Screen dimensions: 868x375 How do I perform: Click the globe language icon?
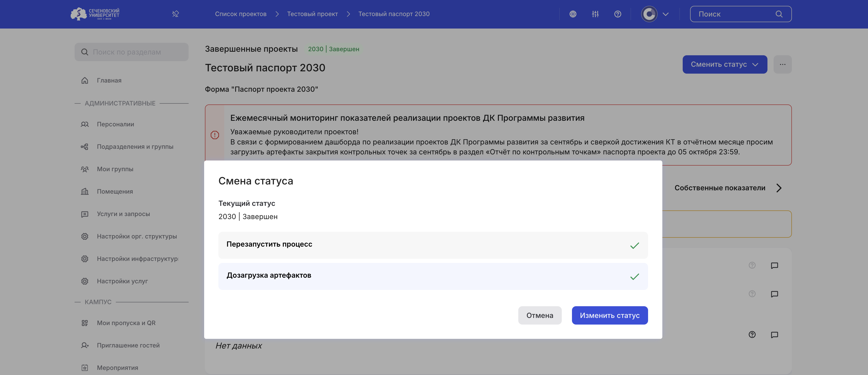point(573,14)
